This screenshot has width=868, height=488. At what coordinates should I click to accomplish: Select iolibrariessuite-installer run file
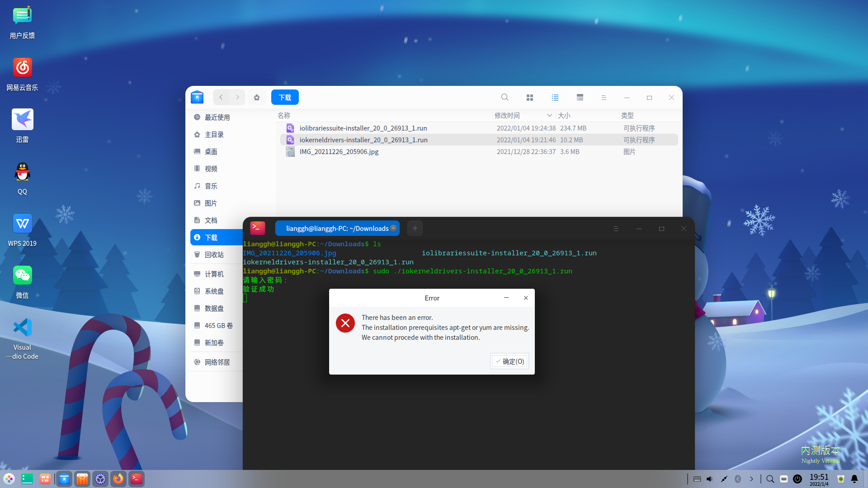(x=363, y=128)
